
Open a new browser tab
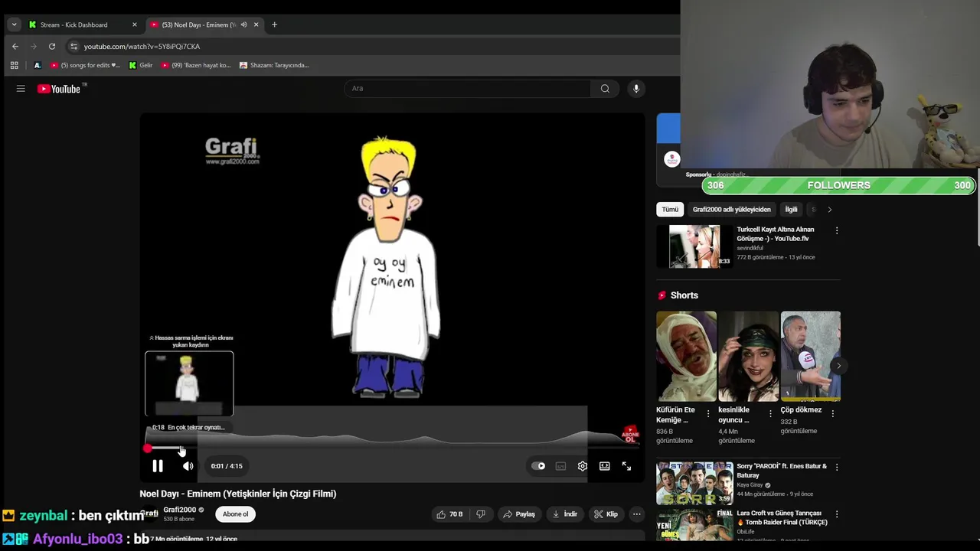pos(274,24)
